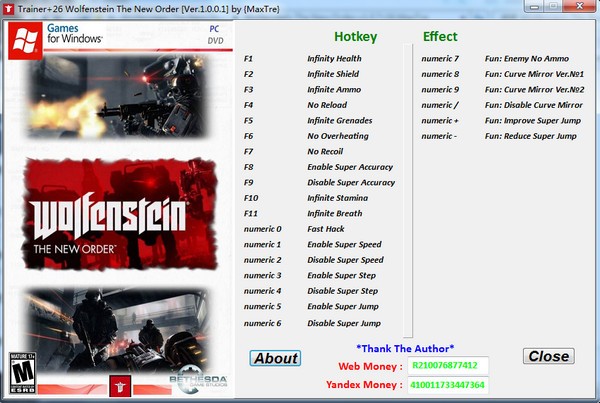The width and height of the screenshot is (600, 403).
Task: Click the 'numeric /' hotkey label
Action: click(x=440, y=105)
